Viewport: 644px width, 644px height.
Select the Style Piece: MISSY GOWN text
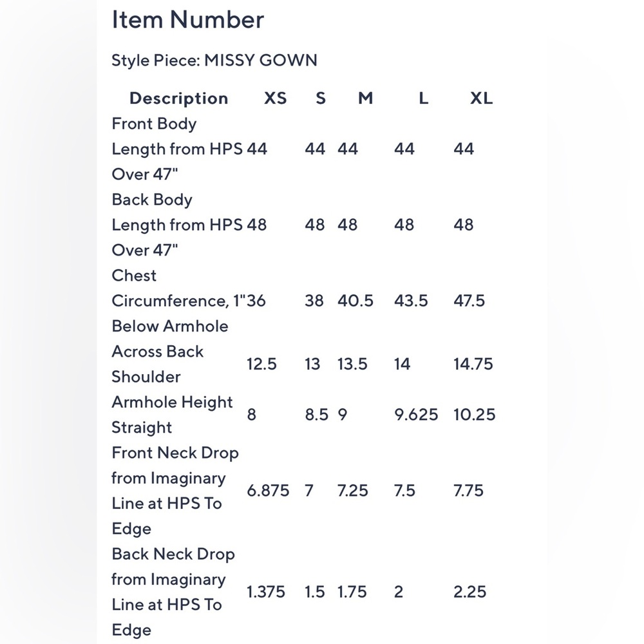coord(214,61)
